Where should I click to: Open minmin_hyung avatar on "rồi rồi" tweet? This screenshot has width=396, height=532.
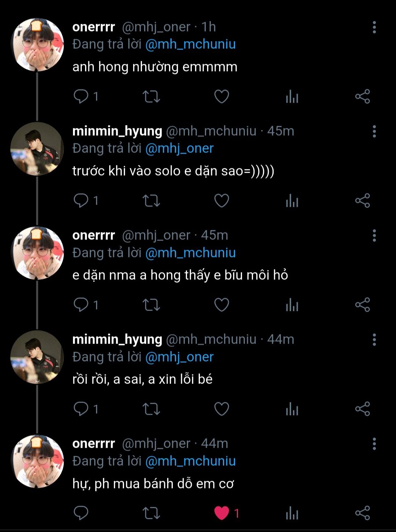(x=37, y=357)
